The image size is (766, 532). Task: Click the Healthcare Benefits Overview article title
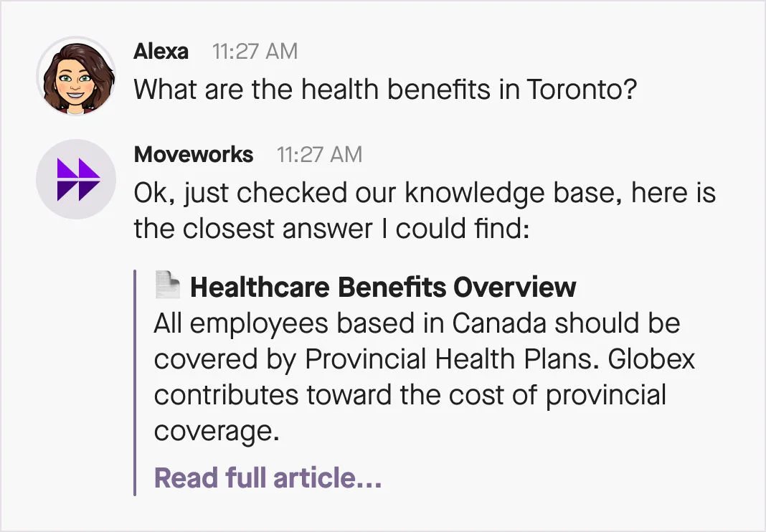pos(382,287)
